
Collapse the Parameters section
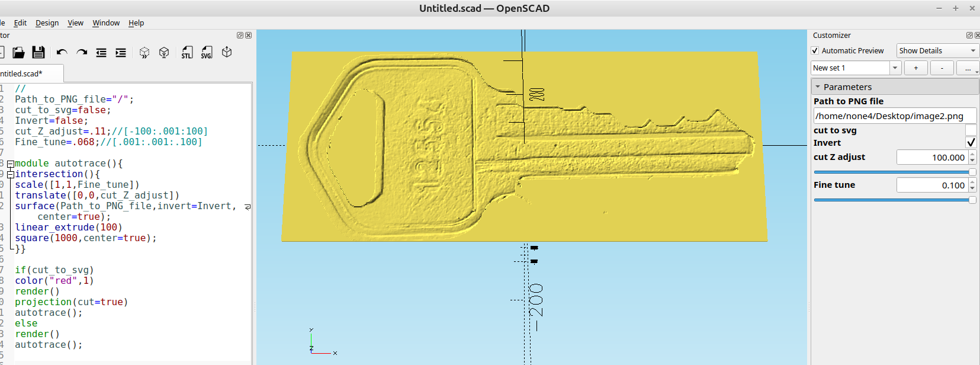point(818,87)
